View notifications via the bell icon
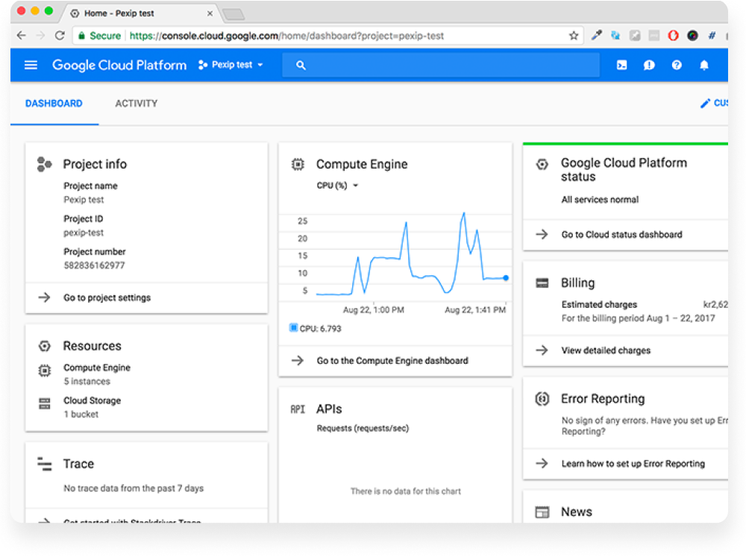This screenshot has height=560, width=746. (x=703, y=65)
